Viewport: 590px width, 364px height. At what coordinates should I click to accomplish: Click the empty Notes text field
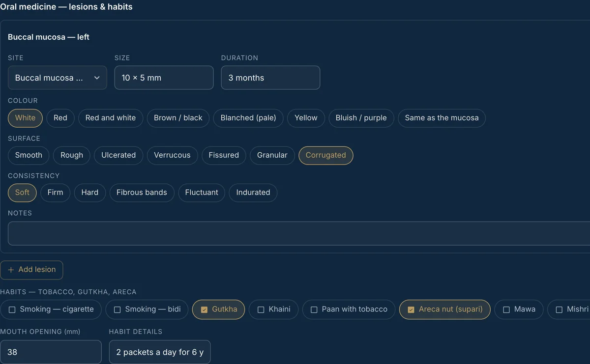point(299,233)
